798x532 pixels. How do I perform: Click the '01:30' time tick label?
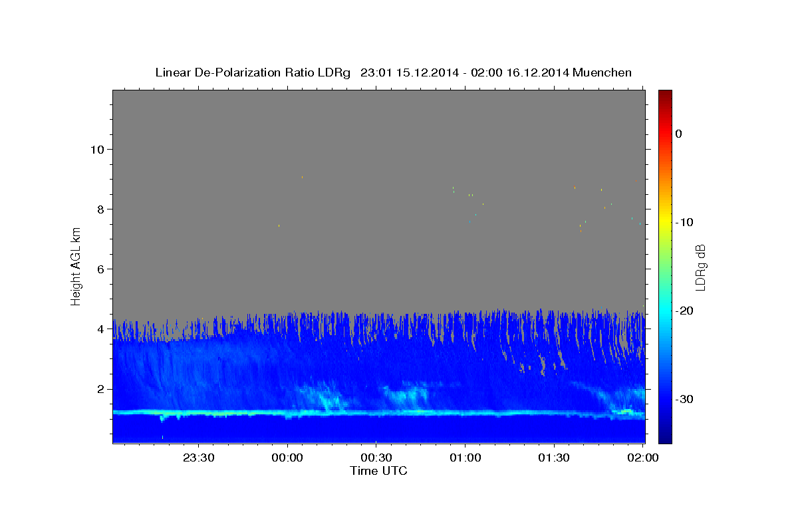point(553,458)
